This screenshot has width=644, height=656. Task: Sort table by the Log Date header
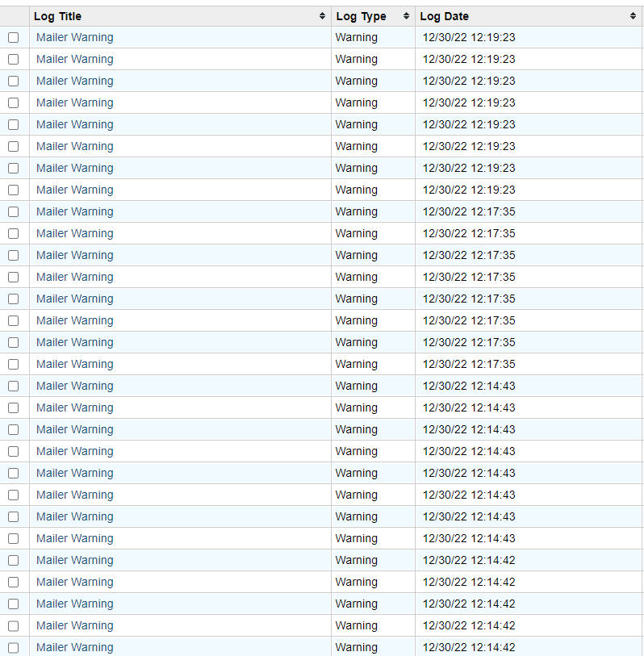pyautogui.click(x=444, y=16)
